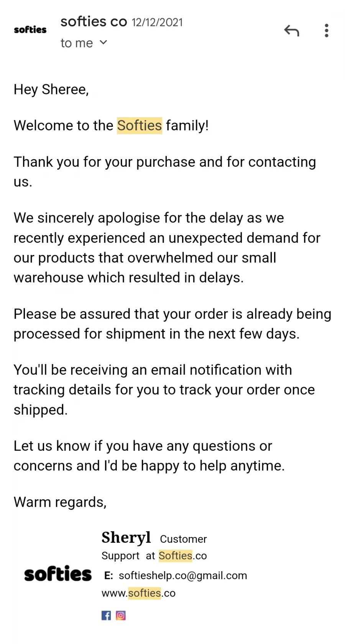Click the 12/12/2021 date stamp
Image resolution: width=345 pixels, height=644 pixels.
tap(157, 22)
